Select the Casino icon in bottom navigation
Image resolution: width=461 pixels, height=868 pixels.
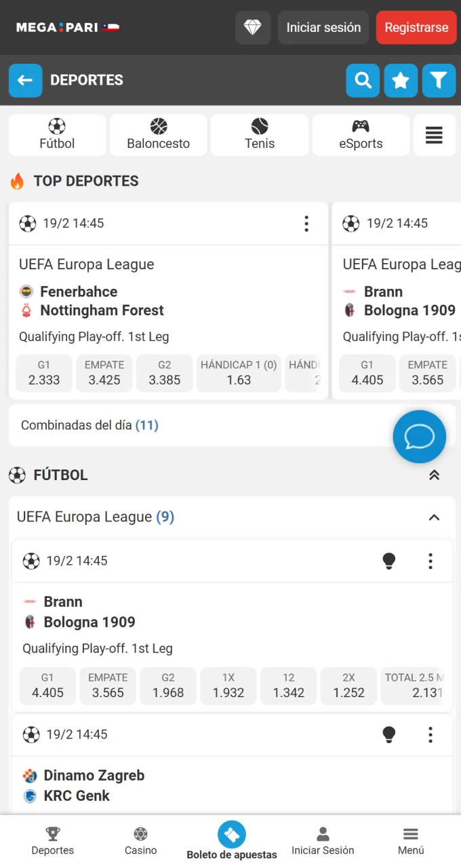(x=140, y=840)
